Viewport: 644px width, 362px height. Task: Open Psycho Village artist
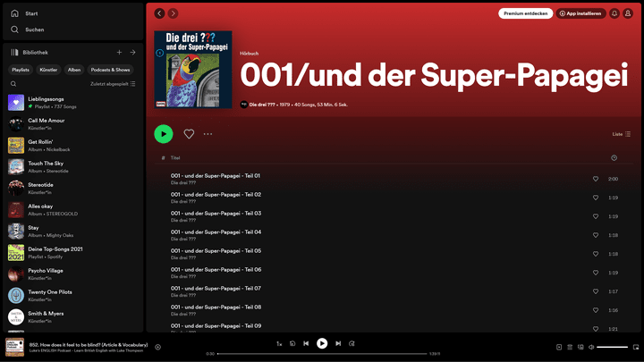(x=73, y=274)
